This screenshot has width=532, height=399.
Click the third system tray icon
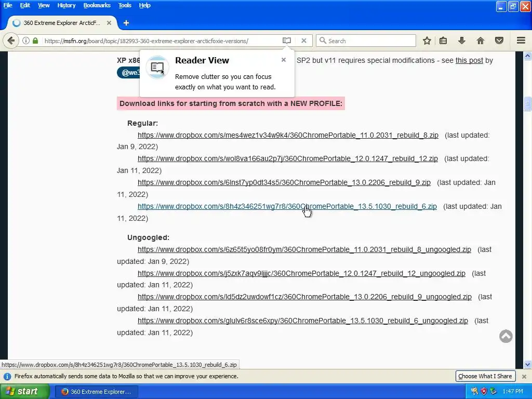click(x=494, y=392)
